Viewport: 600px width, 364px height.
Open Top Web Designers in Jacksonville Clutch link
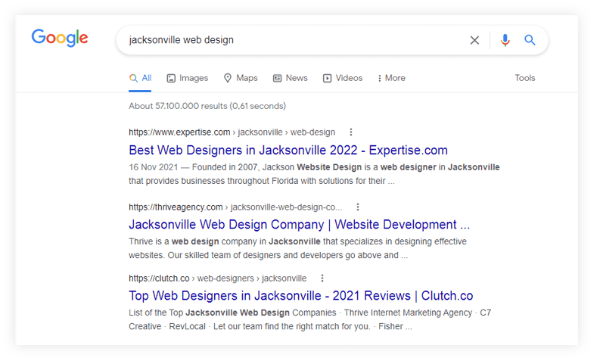coord(300,296)
